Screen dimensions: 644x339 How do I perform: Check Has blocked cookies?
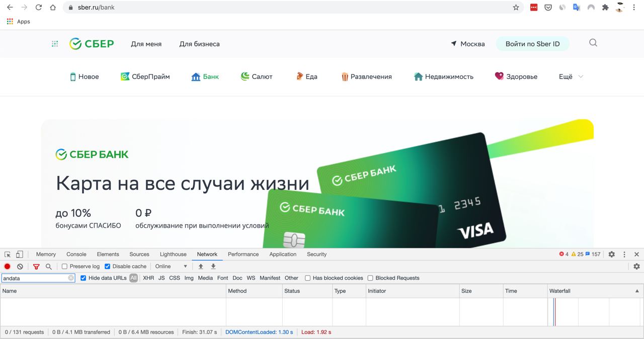(x=307, y=278)
